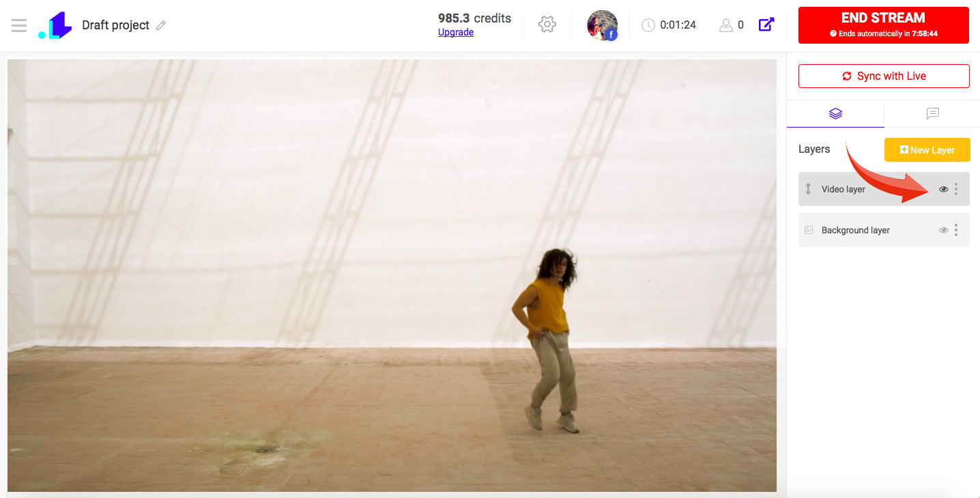Grab the Video layer reorder handle
980x498 pixels.
pos(809,189)
